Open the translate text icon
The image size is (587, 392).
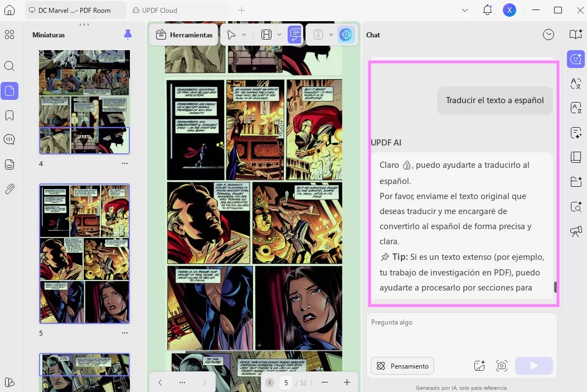(576, 83)
